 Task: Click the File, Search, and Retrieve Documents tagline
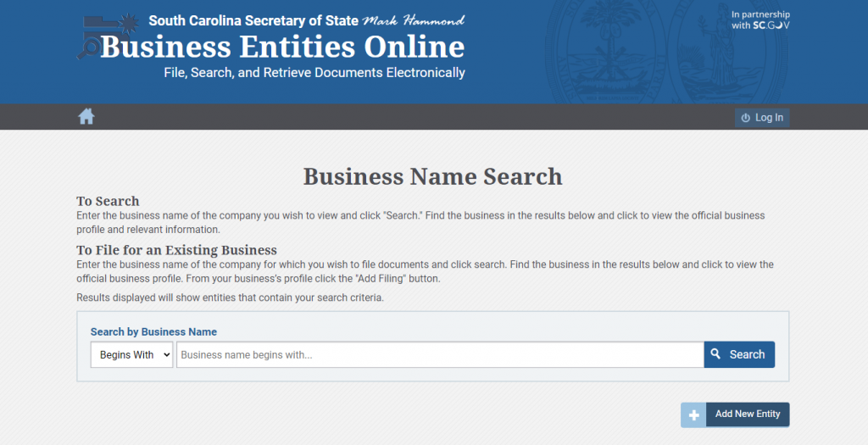(314, 73)
